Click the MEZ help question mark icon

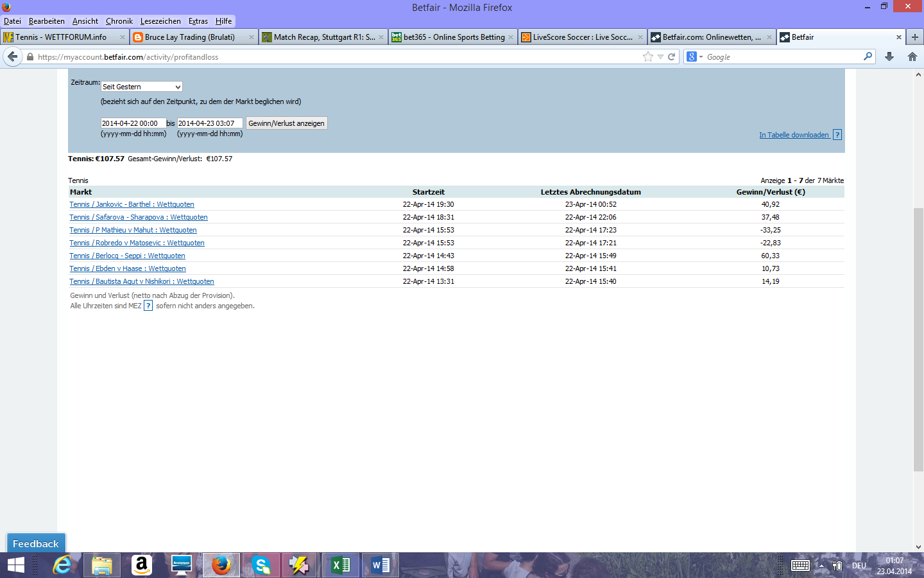(x=148, y=306)
